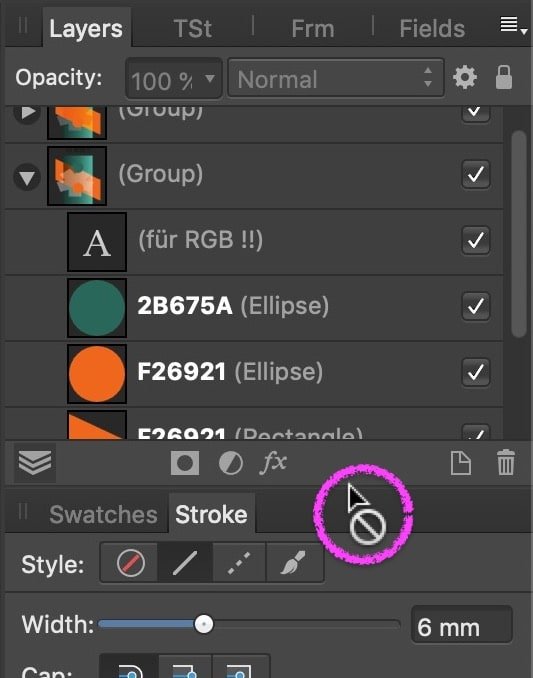Image resolution: width=533 pixels, height=678 pixels.
Task: Select the brush texture stroke style
Action: (x=294, y=563)
